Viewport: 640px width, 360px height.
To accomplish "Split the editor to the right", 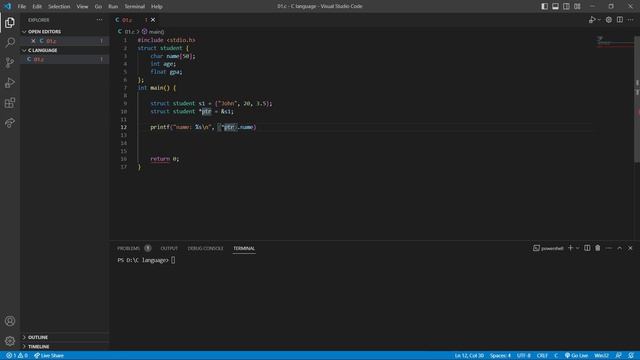I will [x=620, y=20].
